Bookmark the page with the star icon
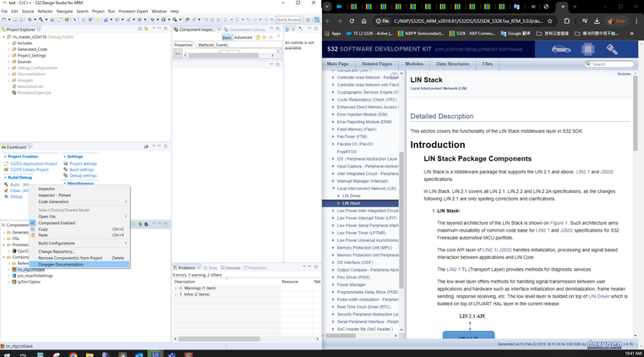The image size is (644, 357). pyautogui.click(x=550, y=21)
